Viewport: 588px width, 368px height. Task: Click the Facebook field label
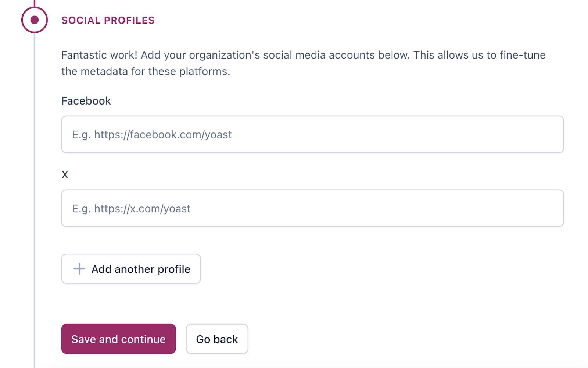(x=86, y=100)
